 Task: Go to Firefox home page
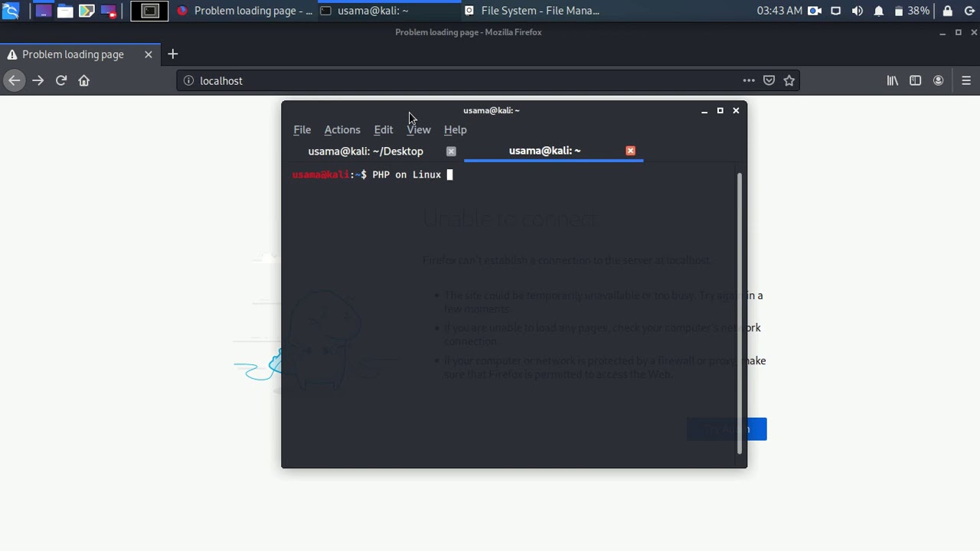(x=84, y=80)
